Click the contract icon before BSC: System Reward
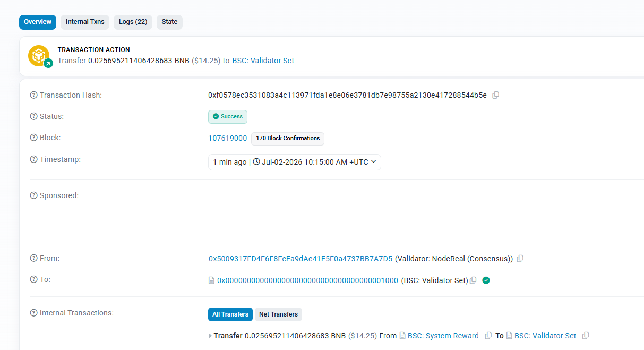The height and width of the screenshot is (350, 644). tap(402, 336)
